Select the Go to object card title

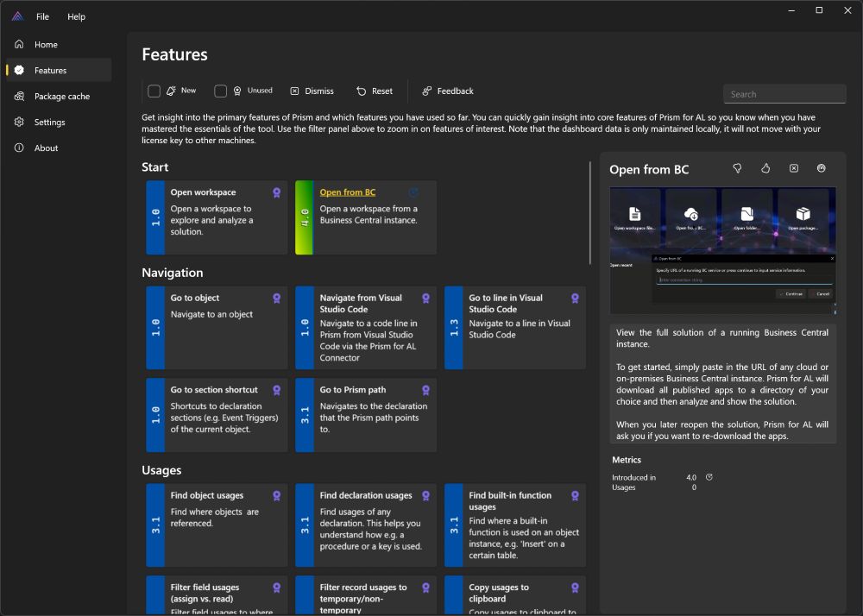195,298
